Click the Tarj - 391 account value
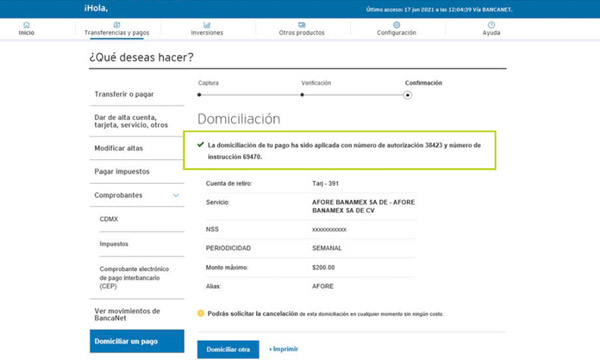This screenshot has height=360, width=600. [x=325, y=184]
